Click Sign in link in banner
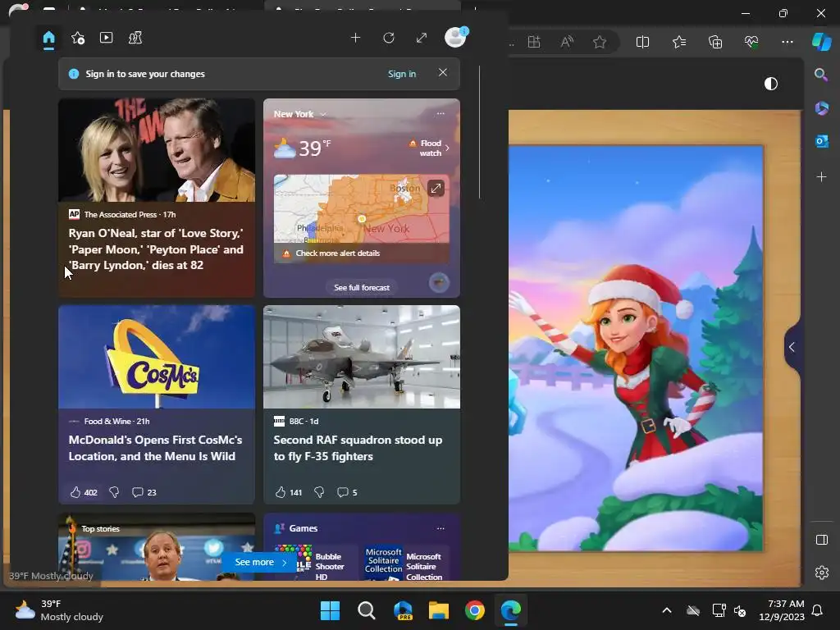 coord(402,74)
